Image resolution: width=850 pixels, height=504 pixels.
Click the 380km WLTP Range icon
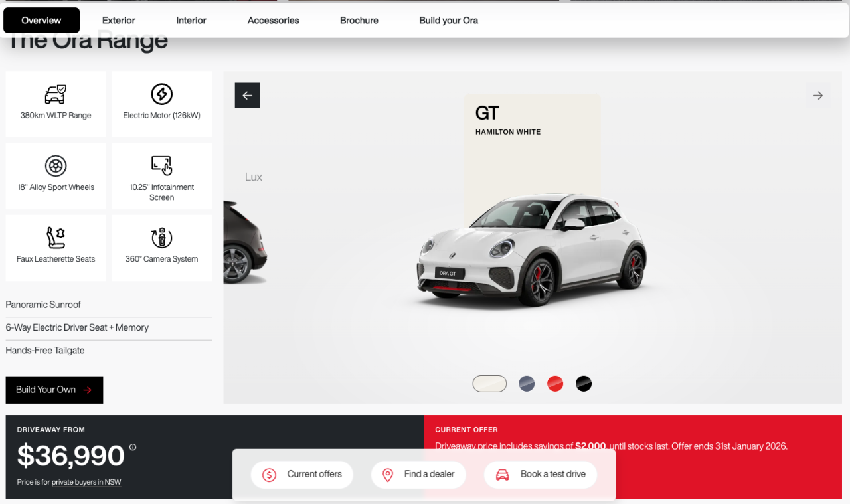pos(55,94)
